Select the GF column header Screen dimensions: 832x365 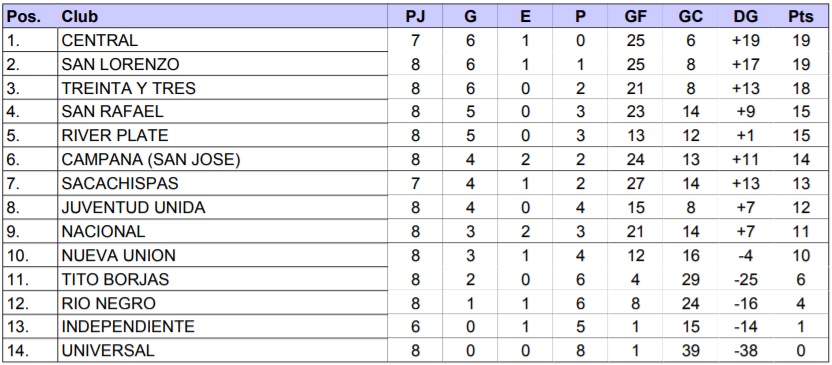tap(635, 16)
